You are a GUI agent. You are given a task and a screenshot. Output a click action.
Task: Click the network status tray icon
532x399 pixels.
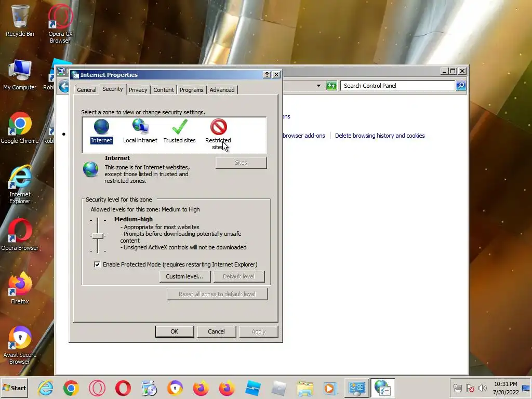pos(458,388)
